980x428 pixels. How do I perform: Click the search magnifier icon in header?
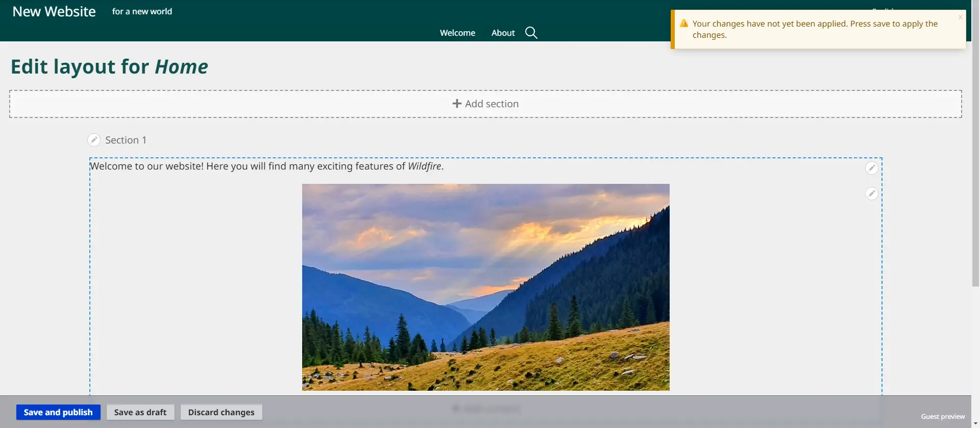point(531,33)
